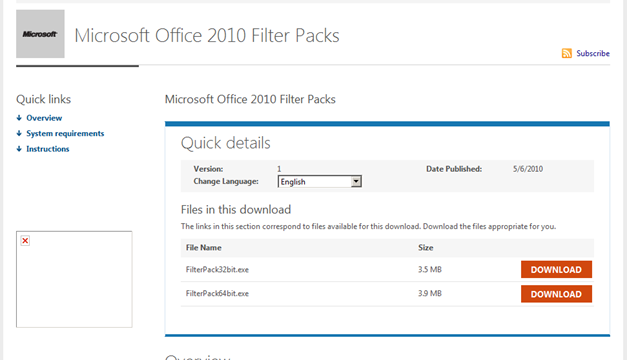Click the empty ad placeholder box
The image size is (627, 360).
(x=74, y=279)
